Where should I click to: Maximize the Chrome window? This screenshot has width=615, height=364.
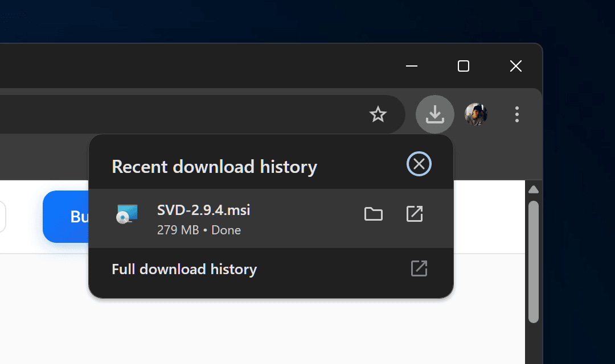coord(464,66)
